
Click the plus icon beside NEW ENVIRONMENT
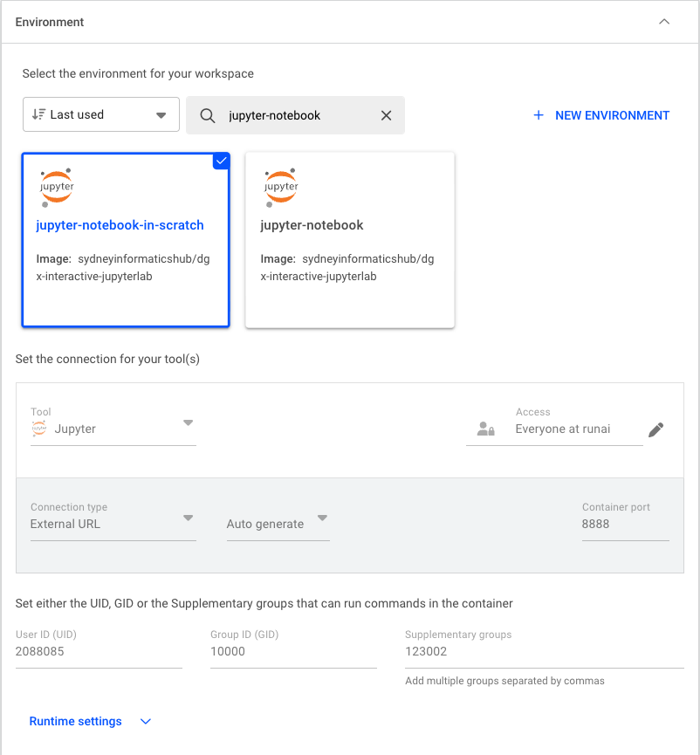[x=538, y=114]
